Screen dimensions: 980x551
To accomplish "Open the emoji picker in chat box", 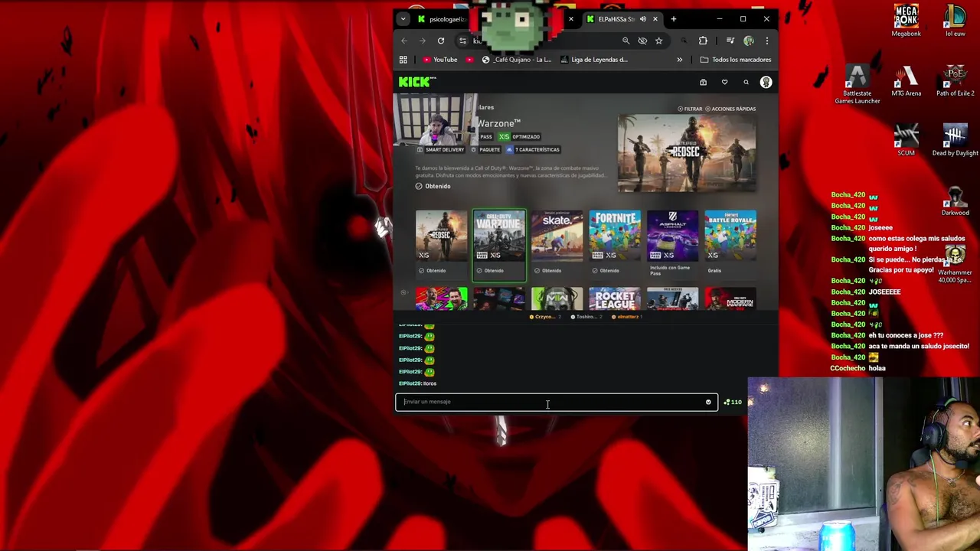I will pyautogui.click(x=708, y=402).
